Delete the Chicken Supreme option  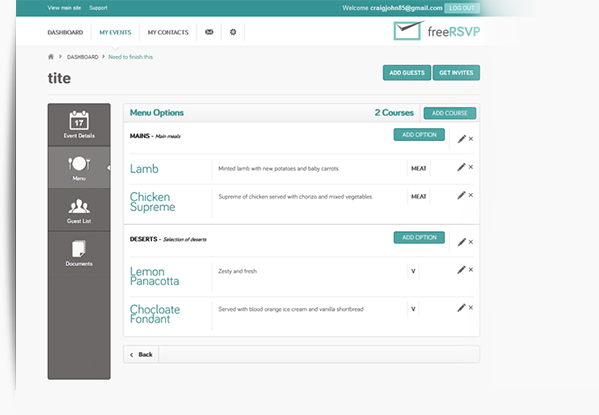pos(471,195)
